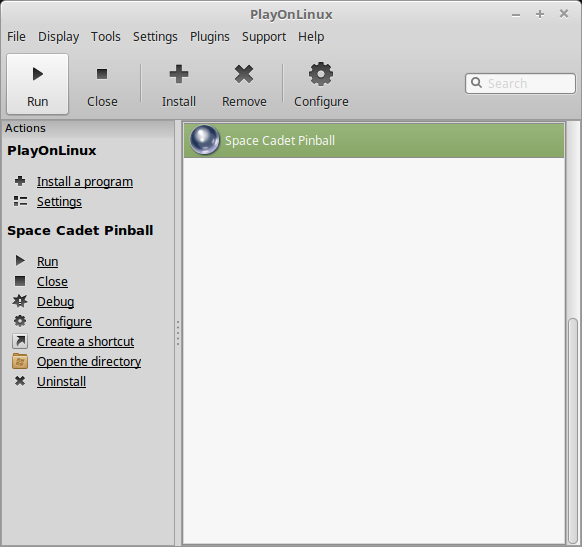Click square stop icon beside sidebar Close
The image size is (582, 547).
point(20,281)
